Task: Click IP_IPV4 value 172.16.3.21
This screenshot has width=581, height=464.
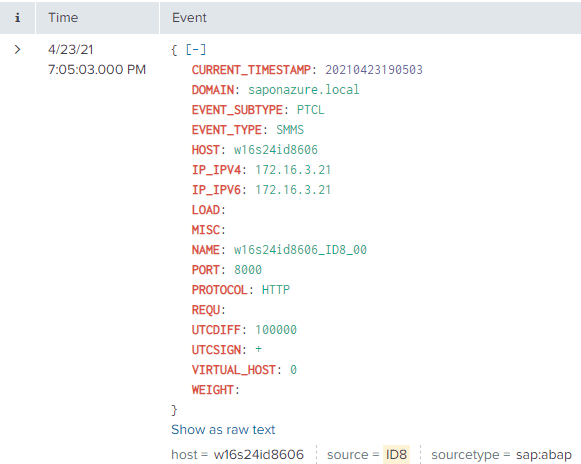Action: coord(293,170)
